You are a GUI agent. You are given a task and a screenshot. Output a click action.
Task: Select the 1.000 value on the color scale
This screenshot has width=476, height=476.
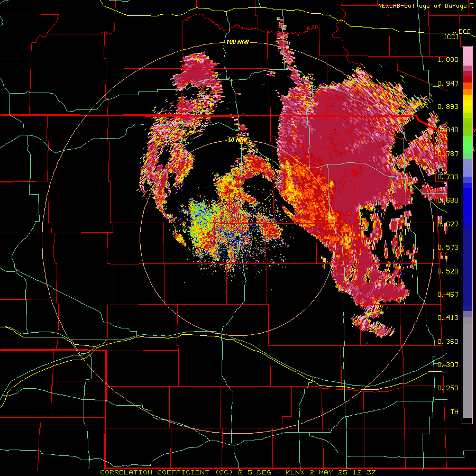coord(448,59)
